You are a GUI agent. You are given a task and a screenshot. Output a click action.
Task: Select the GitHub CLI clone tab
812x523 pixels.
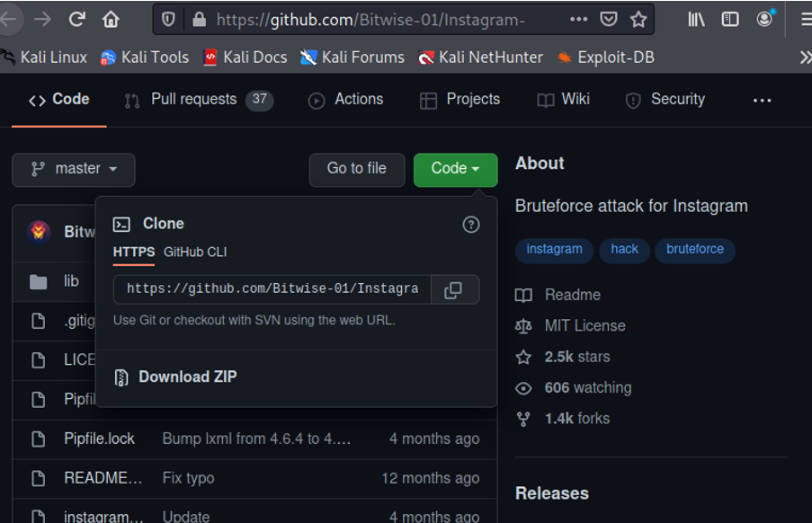point(195,252)
